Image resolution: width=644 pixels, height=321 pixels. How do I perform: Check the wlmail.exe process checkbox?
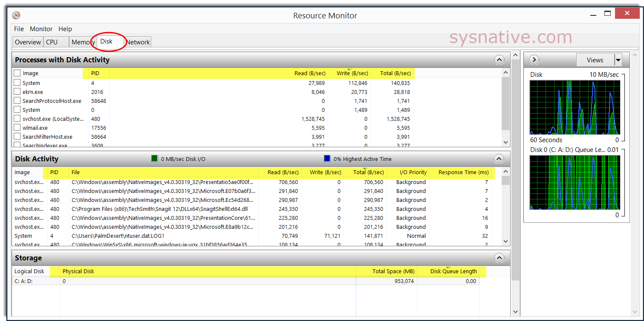point(17,128)
